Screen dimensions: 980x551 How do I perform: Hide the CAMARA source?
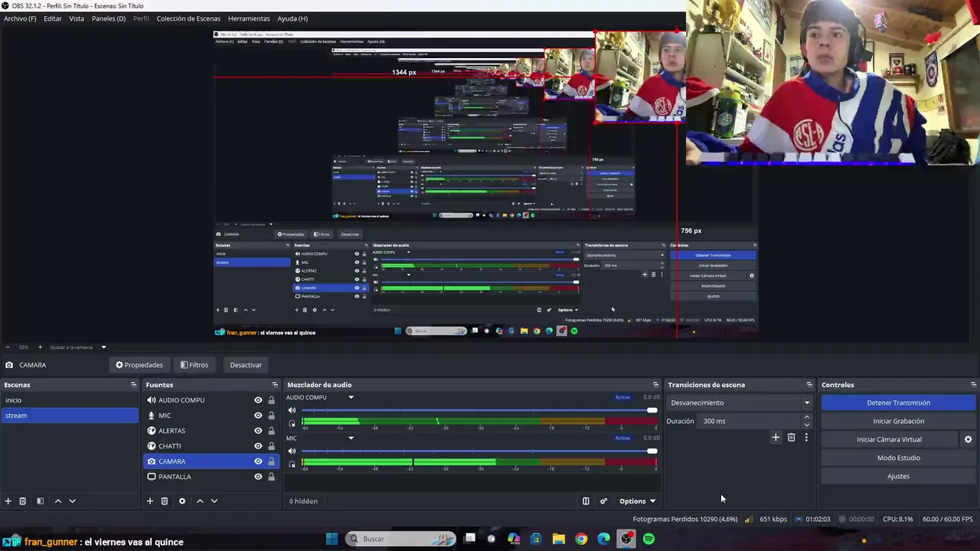pyautogui.click(x=258, y=461)
